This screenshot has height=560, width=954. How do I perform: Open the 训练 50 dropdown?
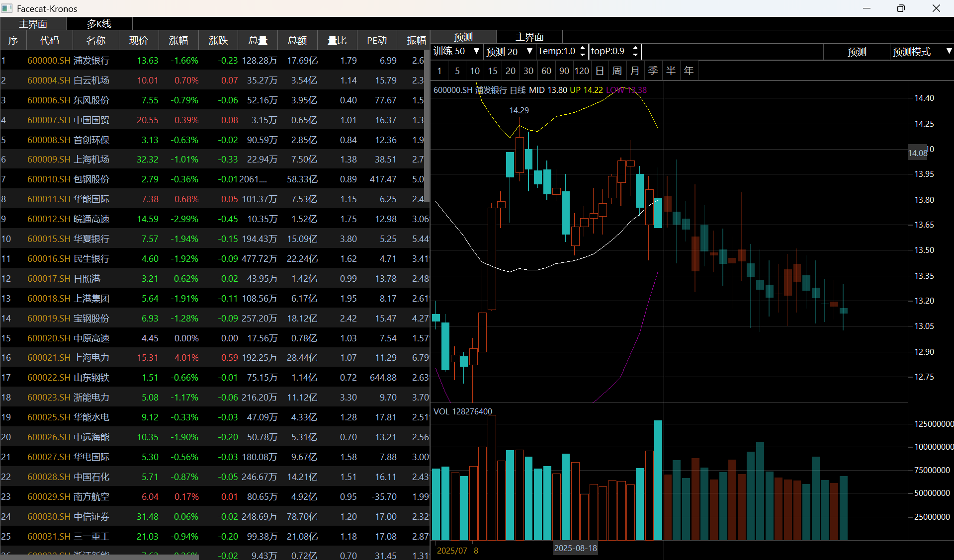[456, 51]
